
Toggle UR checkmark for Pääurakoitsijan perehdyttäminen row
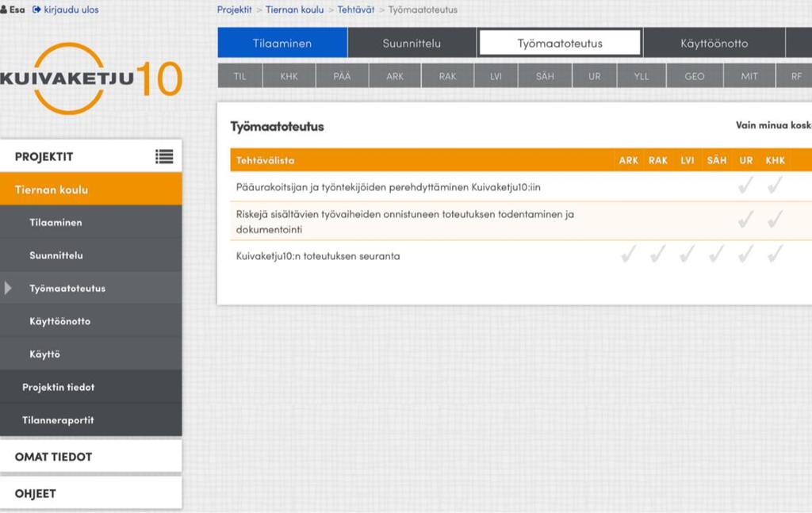(x=745, y=186)
